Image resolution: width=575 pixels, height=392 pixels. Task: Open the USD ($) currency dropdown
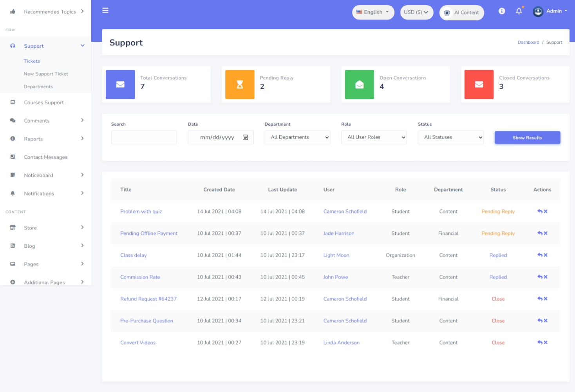[416, 12]
